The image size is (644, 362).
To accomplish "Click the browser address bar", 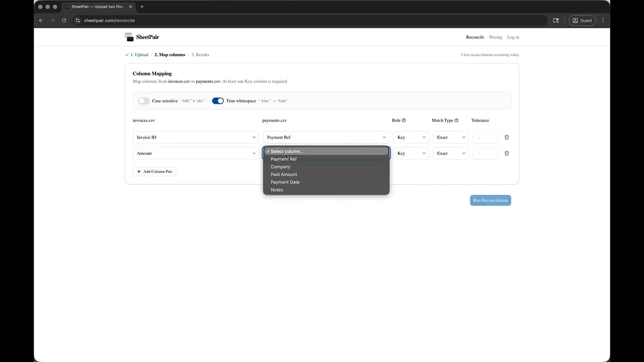I will click(309, 21).
